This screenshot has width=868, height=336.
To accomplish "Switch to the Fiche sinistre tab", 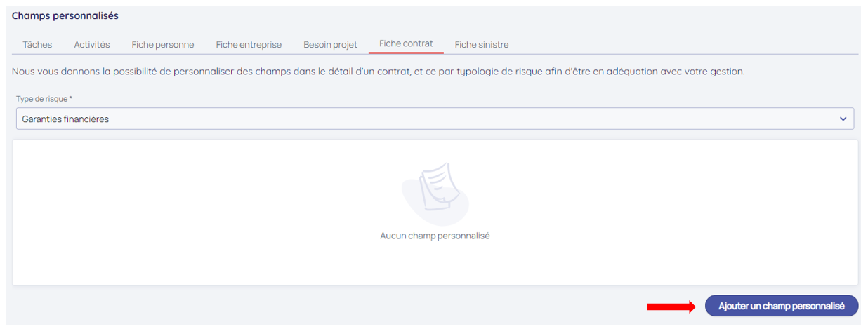I will pyautogui.click(x=482, y=45).
